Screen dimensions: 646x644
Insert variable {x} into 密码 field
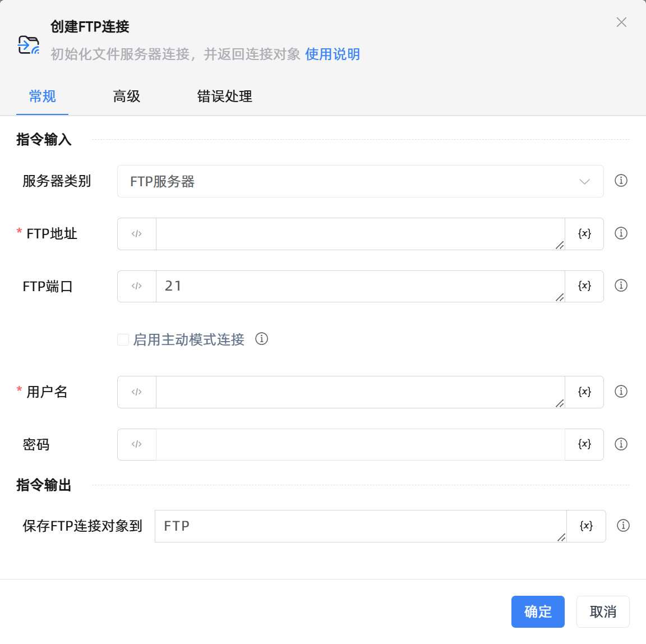(584, 444)
